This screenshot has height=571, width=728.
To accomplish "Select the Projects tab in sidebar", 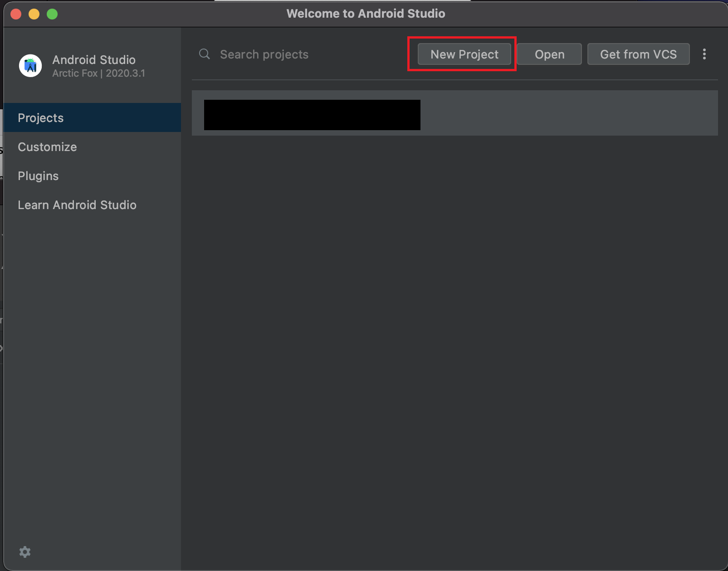I will pos(92,117).
